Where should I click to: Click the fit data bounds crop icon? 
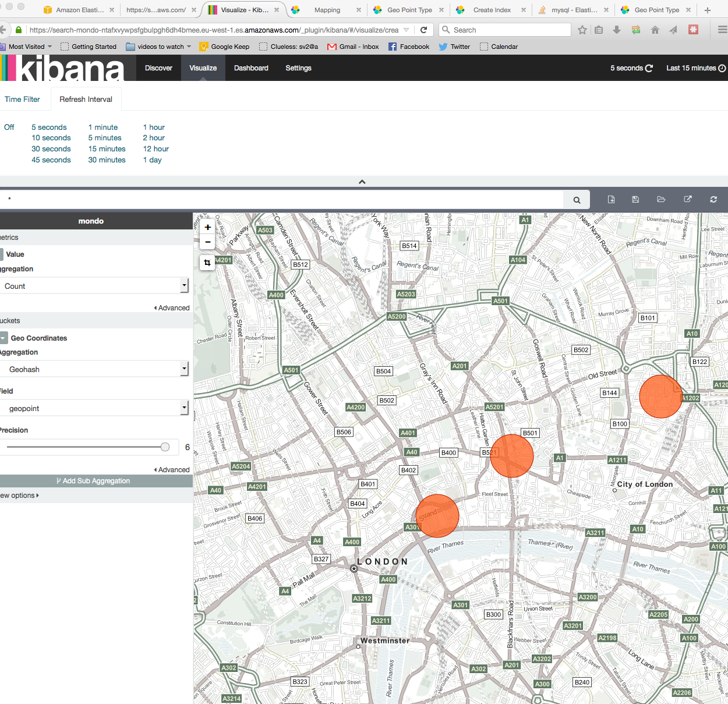coord(207,263)
